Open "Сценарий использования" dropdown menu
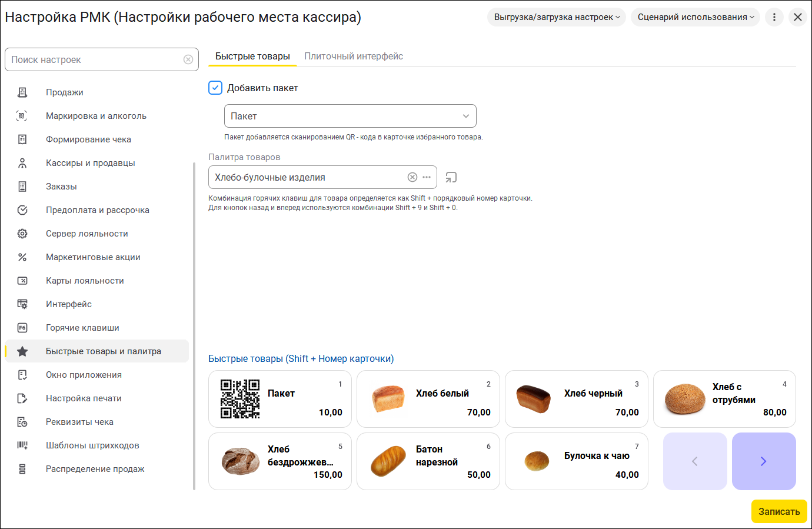Image resolution: width=812 pixels, height=529 pixels. (x=695, y=17)
